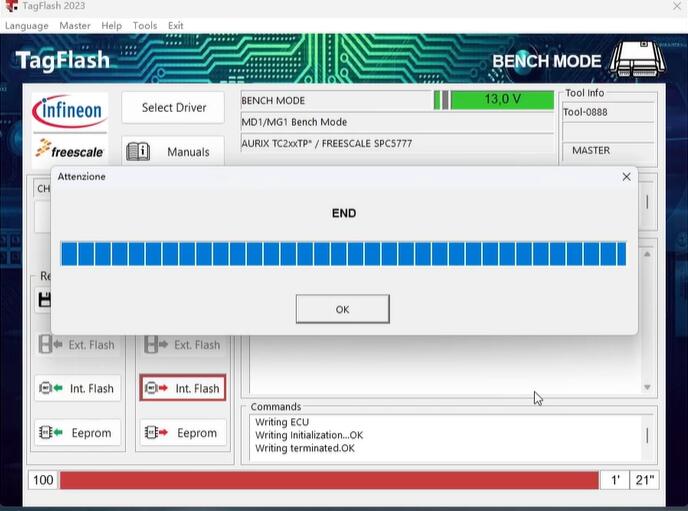Close the Attenzione dialog
The image size is (688, 511).
tap(627, 177)
